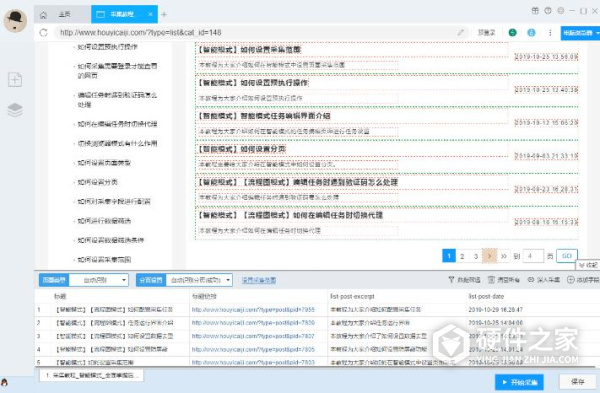Click the set collection range link

coord(259,280)
